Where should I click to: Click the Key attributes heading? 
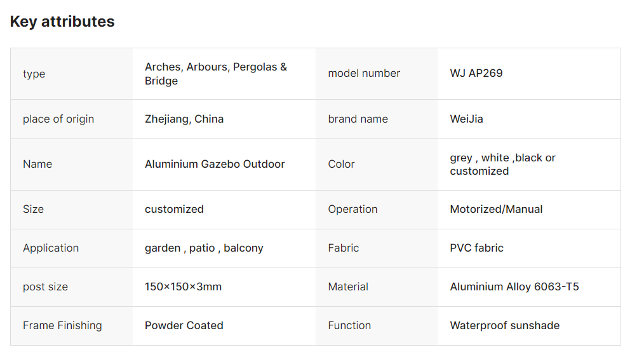62,22
